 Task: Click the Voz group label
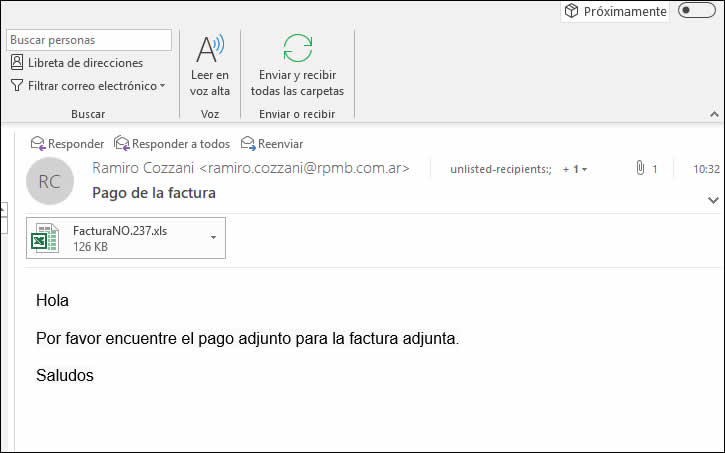[209, 114]
